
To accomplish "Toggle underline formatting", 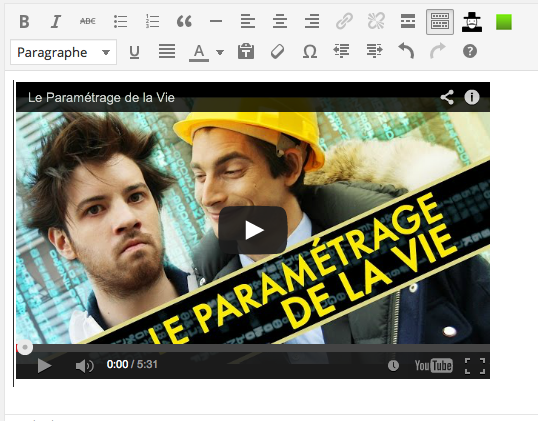I will click(134, 52).
